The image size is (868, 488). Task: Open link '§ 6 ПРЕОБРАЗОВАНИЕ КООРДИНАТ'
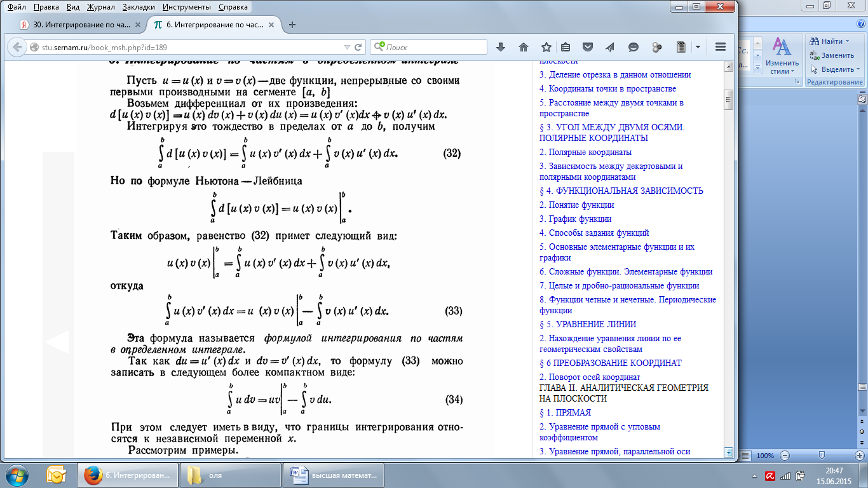610,363
